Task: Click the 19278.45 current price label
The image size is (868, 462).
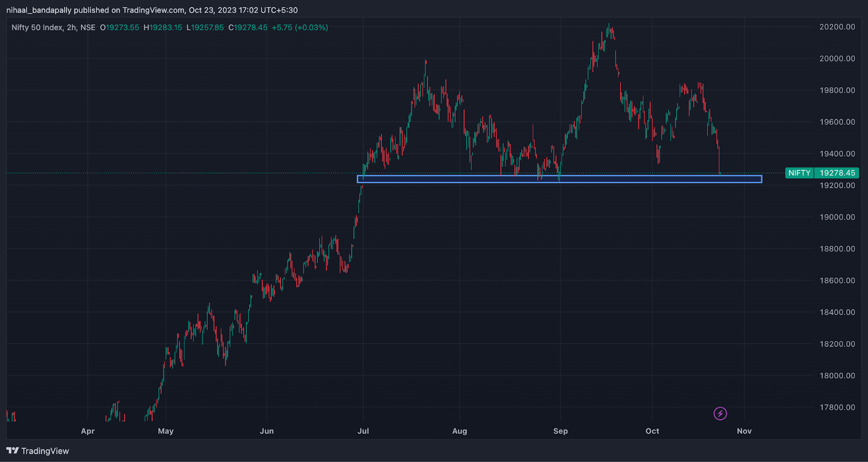Action: [837, 173]
